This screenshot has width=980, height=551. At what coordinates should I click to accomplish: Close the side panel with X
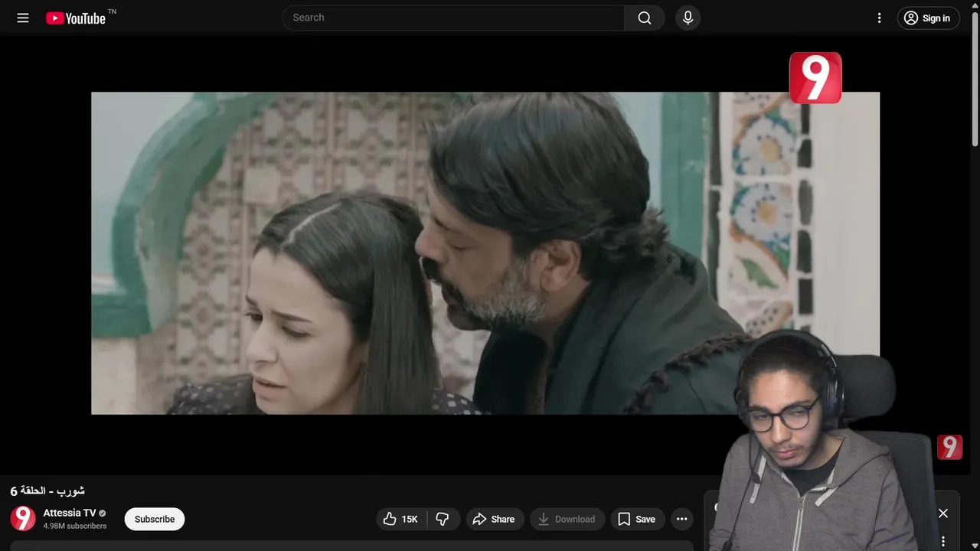point(943,513)
